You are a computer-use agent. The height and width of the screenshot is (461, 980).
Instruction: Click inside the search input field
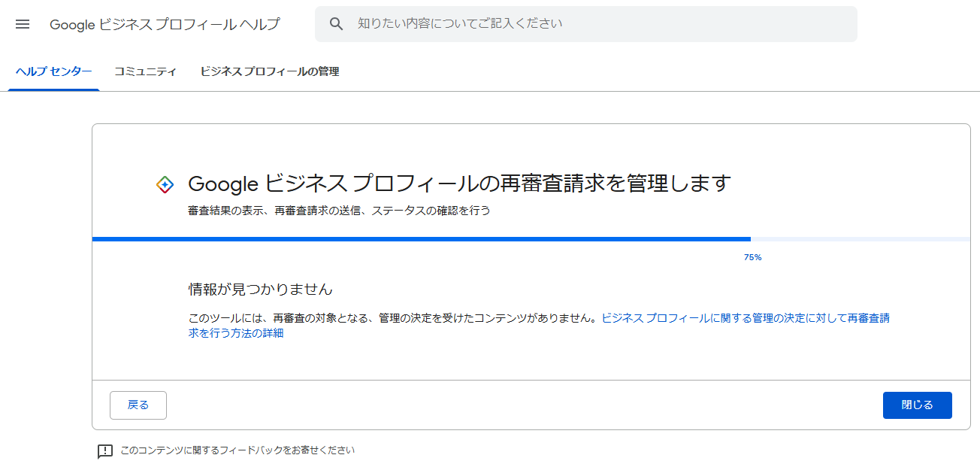(x=526, y=23)
